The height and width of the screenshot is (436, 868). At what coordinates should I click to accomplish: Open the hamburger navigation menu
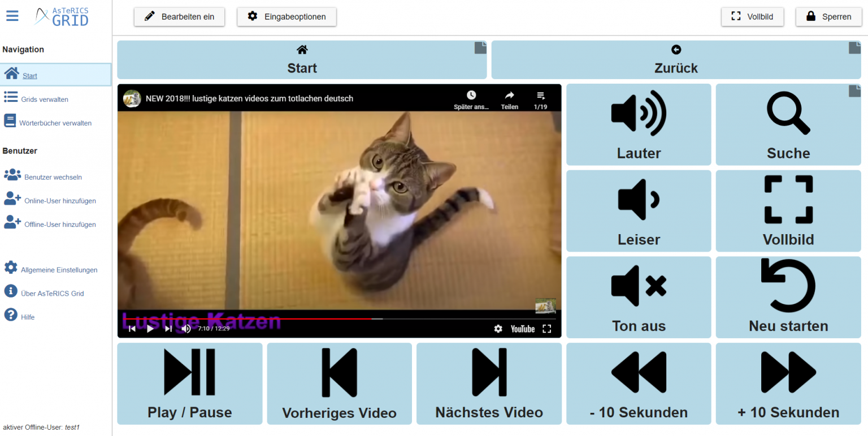12,16
